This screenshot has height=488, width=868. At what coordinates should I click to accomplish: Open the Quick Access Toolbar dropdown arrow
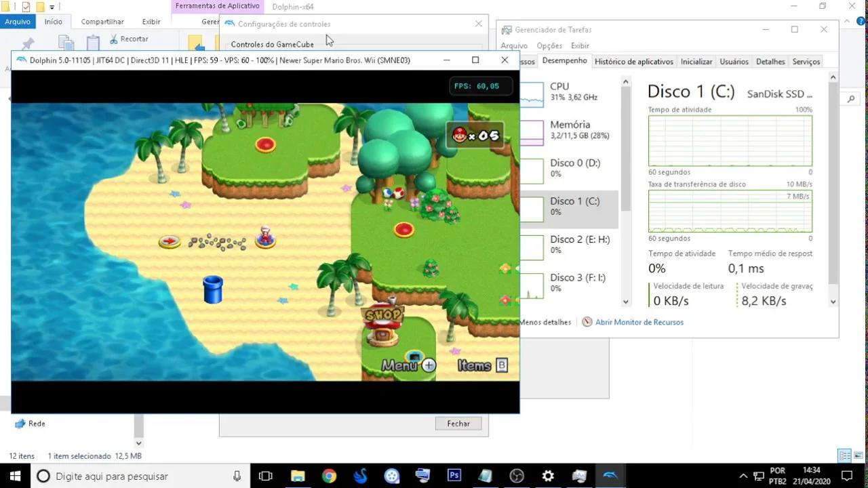click(x=51, y=7)
